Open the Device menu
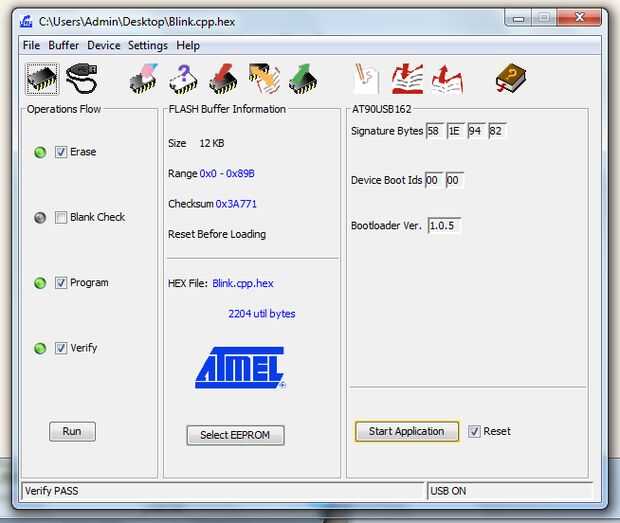The width and height of the screenshot is (620, 523). (104, 45)
